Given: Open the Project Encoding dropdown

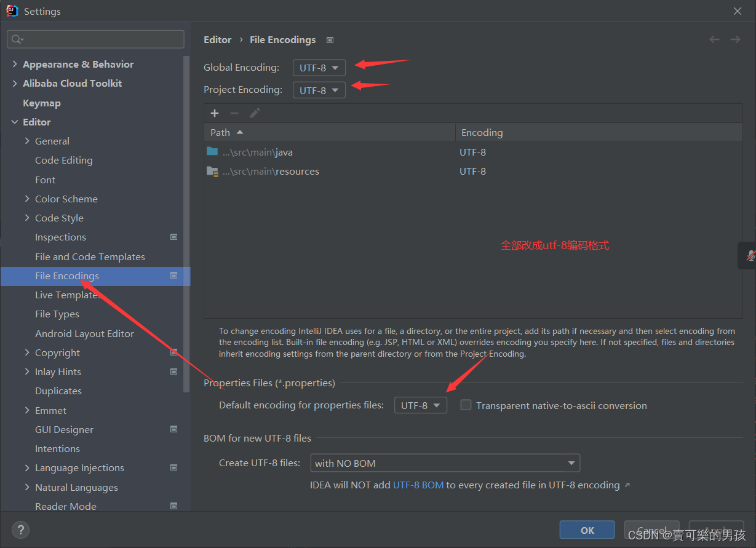Looking at the screenshot, I should (319, 90).
